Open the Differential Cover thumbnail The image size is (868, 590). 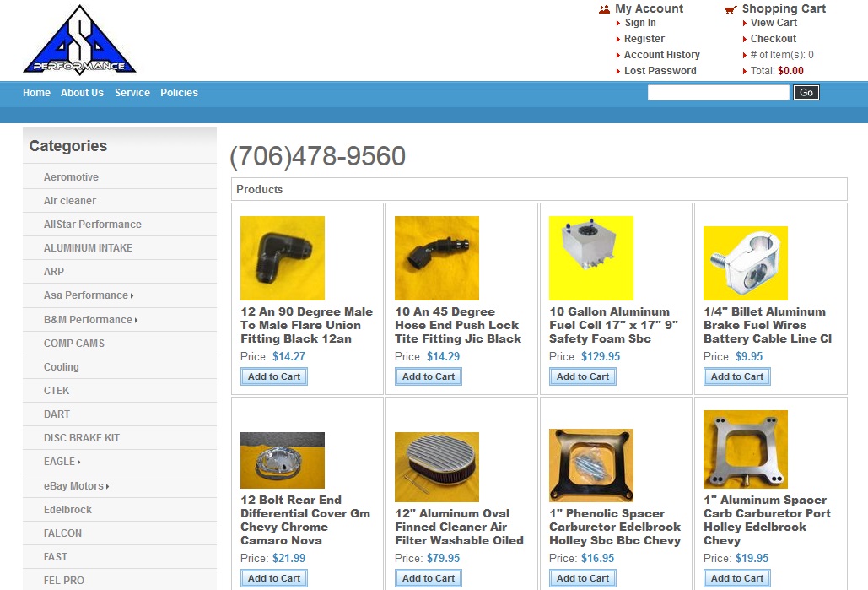[283, 460]
